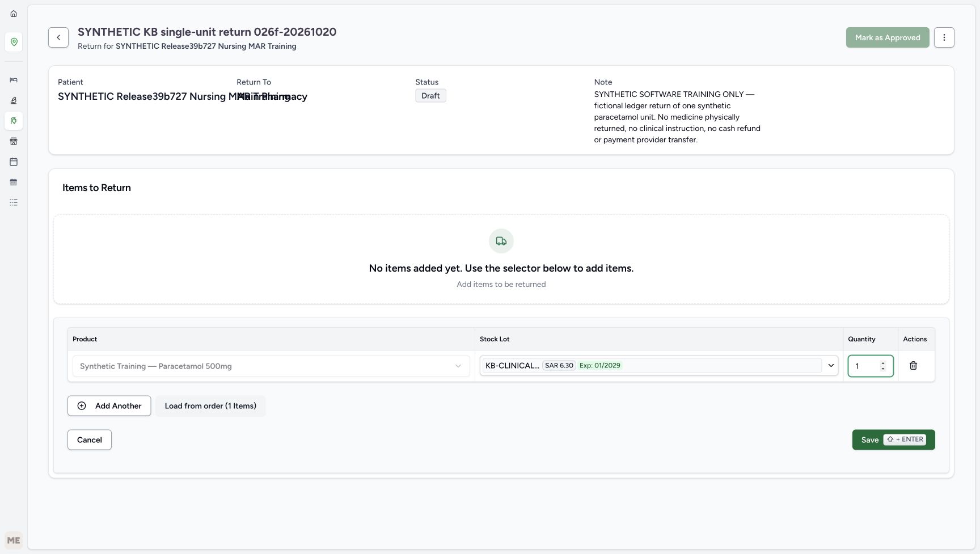Cancel the return form
980x554 pixels.
90,440
